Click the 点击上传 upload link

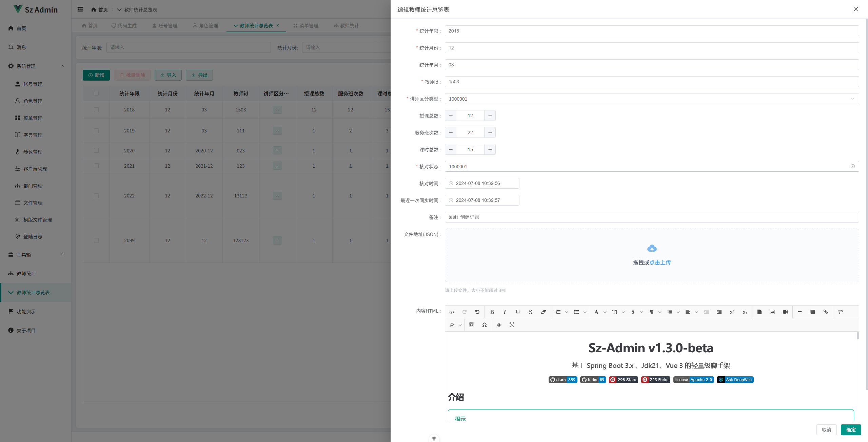pyautogui.click(x=660, y=262)
